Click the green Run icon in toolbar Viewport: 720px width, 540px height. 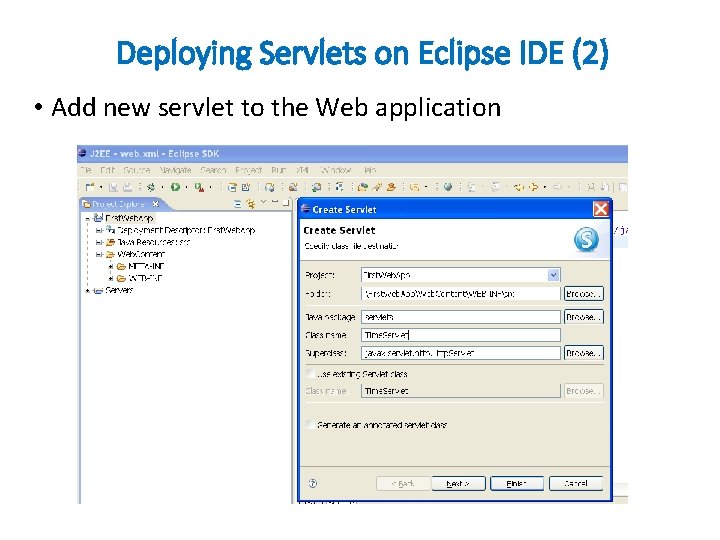(x=175, y=187)
